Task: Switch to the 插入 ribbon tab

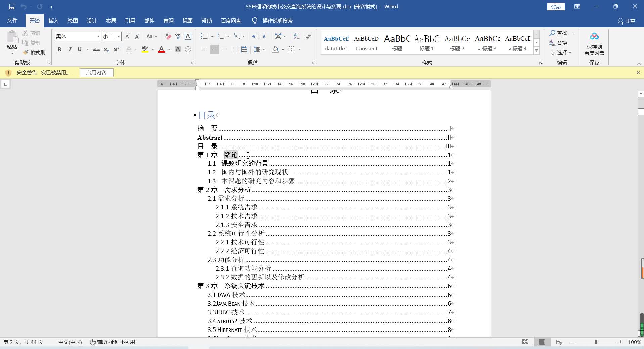Action: pyautogui.click(x=53, y=21)
